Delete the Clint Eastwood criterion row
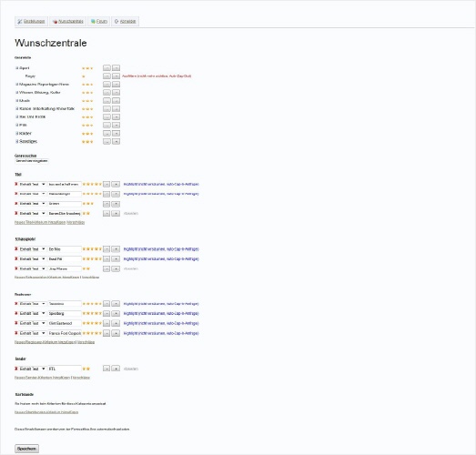The width and height of the screenshot is (476, 455). (16, 323)
